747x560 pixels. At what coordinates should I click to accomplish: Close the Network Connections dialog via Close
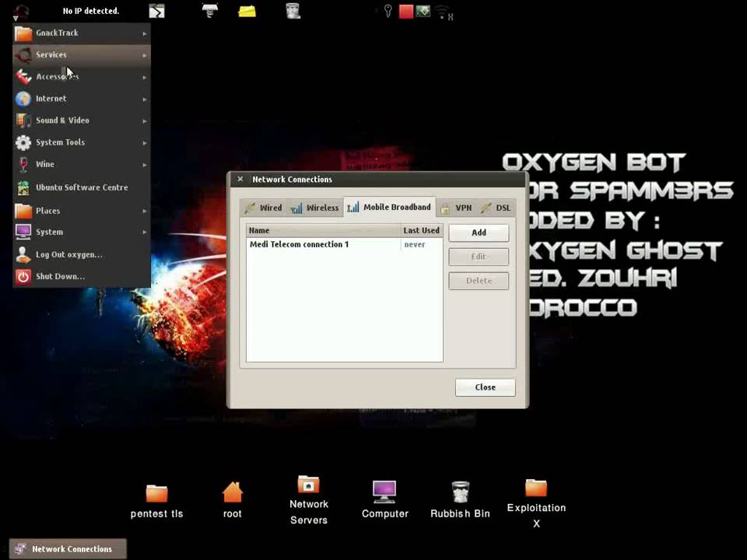[x=485, y=387]
